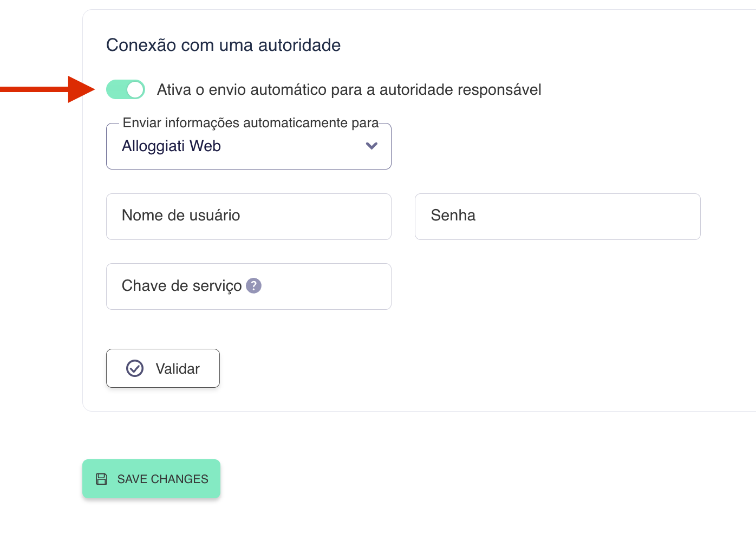Click the help question mark icon

point(253,285)
